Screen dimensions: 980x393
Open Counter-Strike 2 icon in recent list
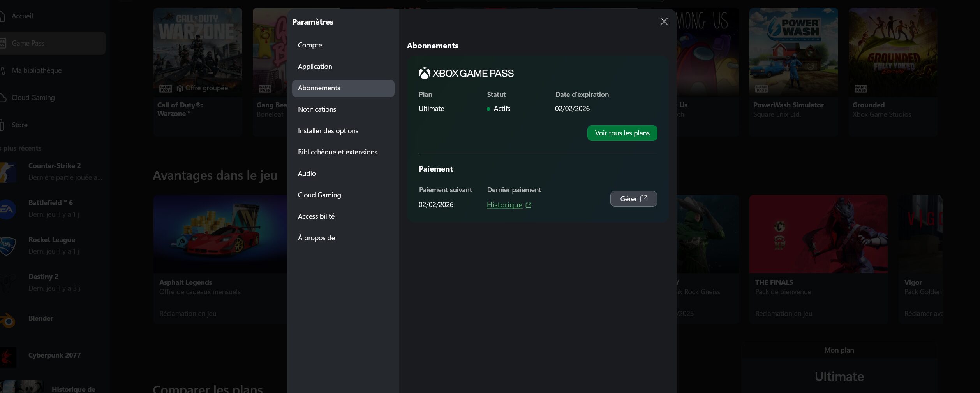(x=8, y=172)
